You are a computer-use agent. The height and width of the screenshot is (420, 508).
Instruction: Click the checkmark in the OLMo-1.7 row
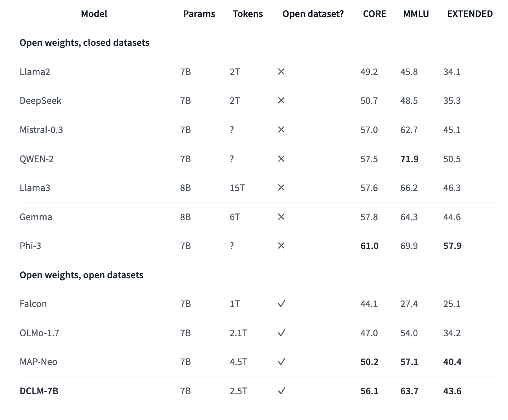point(281,333)
